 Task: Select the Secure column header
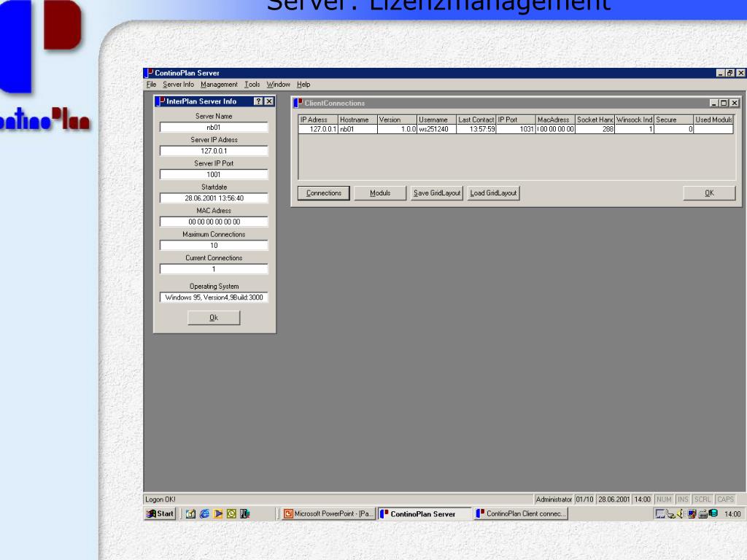pyautogui.click(x=673, y=120)
